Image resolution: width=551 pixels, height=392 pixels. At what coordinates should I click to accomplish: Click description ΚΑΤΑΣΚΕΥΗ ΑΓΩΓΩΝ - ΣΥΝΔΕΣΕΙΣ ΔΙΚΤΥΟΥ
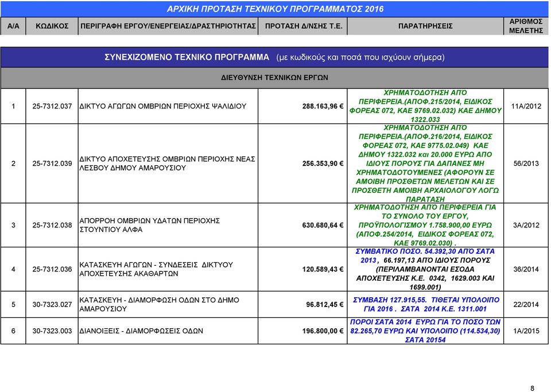point(156,269)
